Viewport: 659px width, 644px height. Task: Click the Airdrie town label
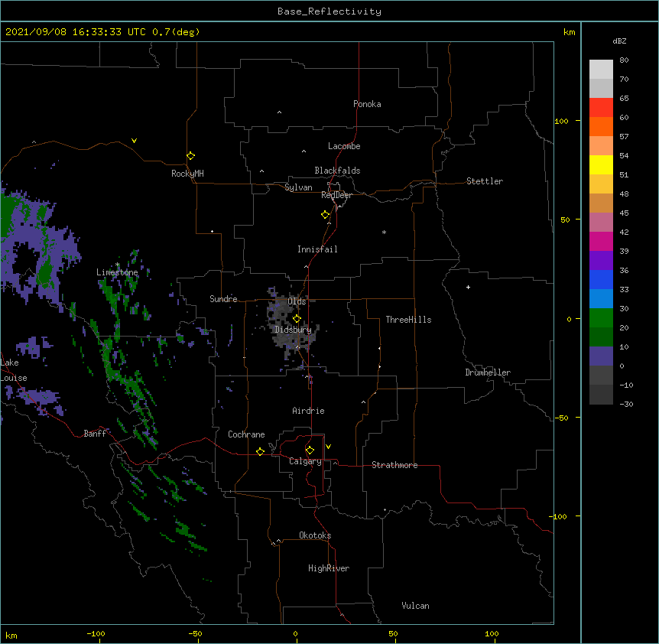coord(309,411)
